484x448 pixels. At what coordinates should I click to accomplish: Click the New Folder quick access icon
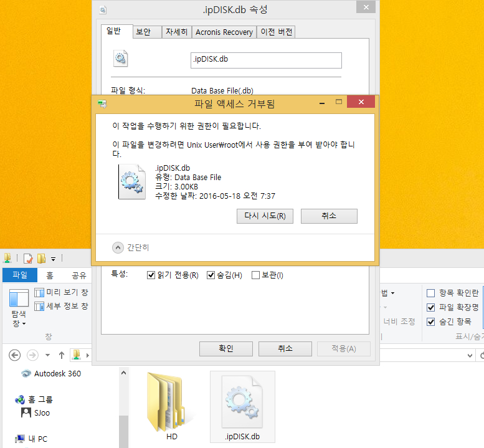coord(41,259)
